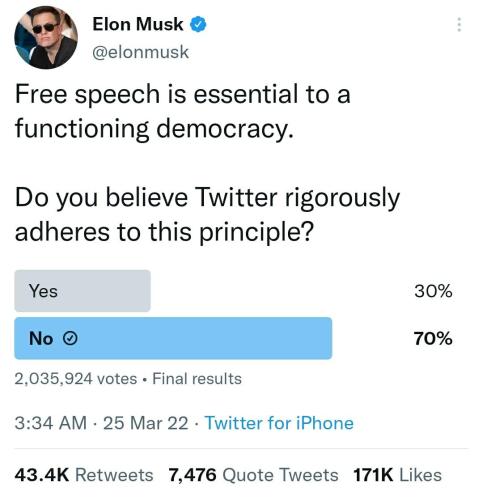
Task: Open Elon Musk's profile picture
Action: click(x=46, y=37)
